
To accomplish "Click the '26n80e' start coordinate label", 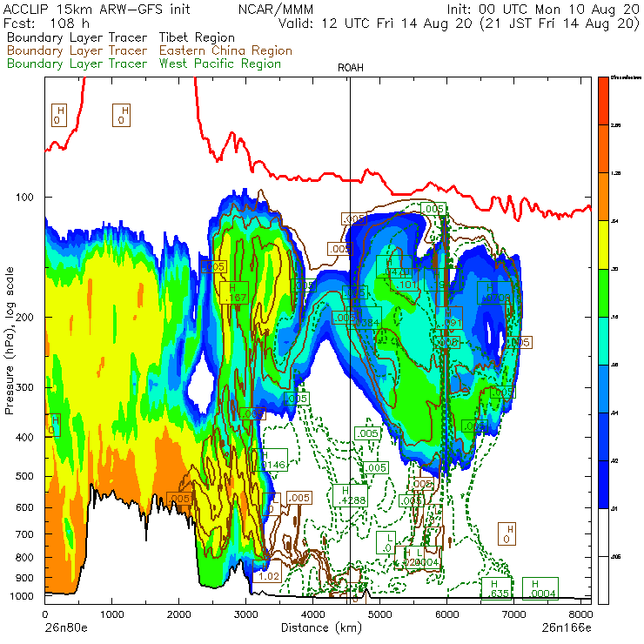I will click(x=66, y=627).
